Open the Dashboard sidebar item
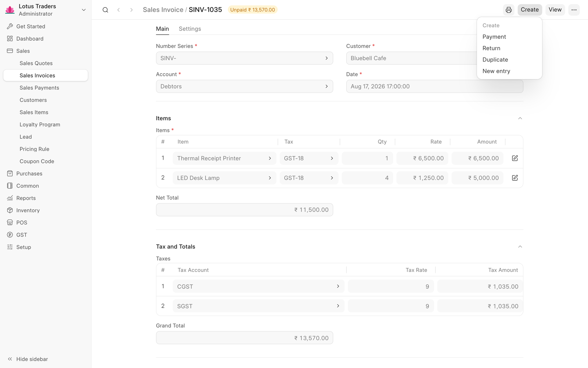This screenshot has width=588, height=368. click(46, 39)
